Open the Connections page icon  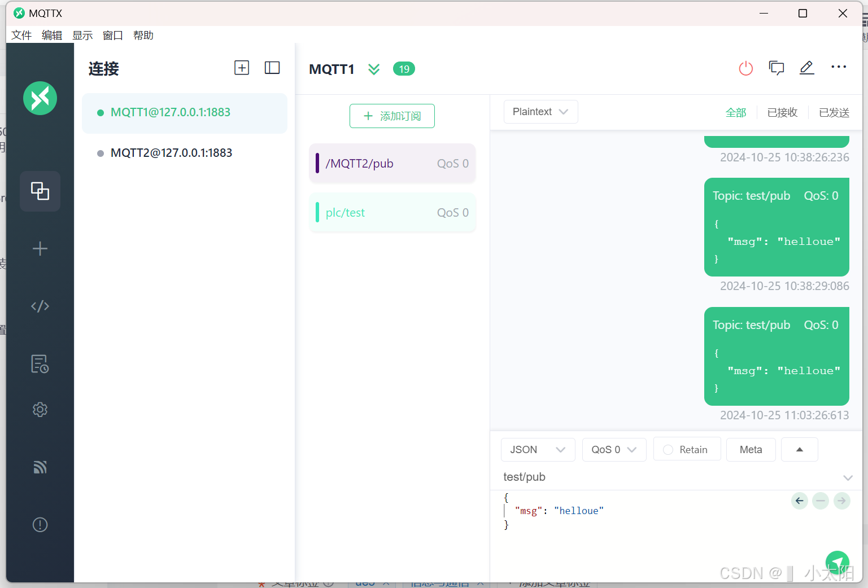click(40, 191)
